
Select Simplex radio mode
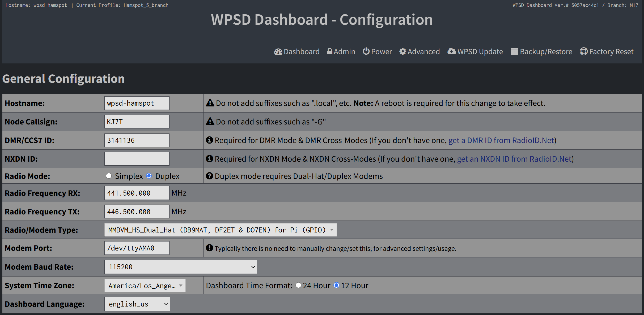109,176
